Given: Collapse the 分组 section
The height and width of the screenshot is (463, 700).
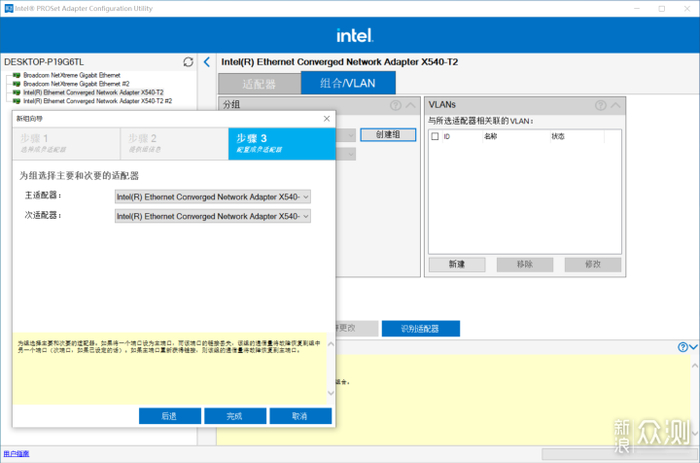Looking at the screenshot, I should (x=410, y=105).
